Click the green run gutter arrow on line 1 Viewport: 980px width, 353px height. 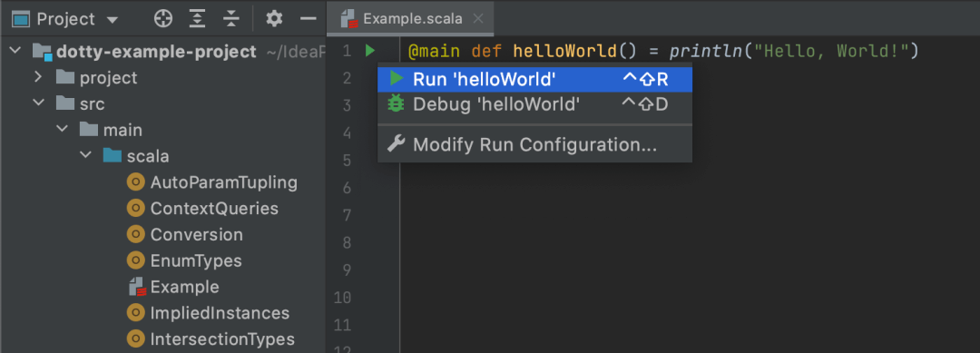click(370, 51)
